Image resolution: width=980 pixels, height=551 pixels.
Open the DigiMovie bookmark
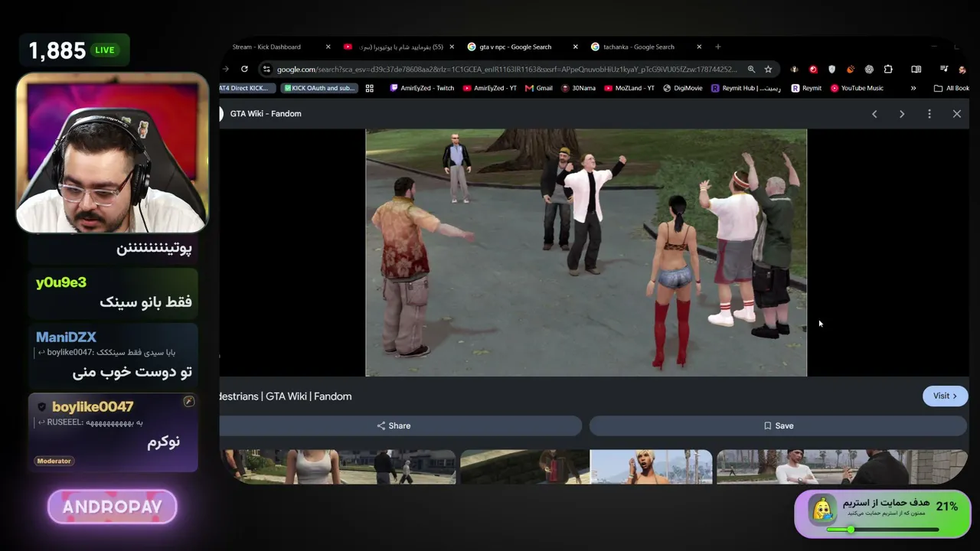click(683, 88)
